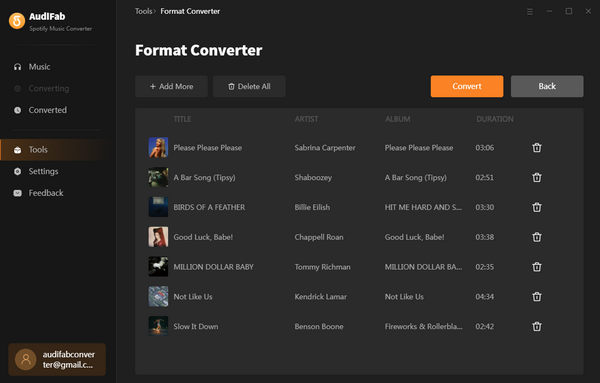This screenshot has height=383, width=600.
Task: Remove Good Luck, Babe! via trash icon
Action: [x=537, y=237]
